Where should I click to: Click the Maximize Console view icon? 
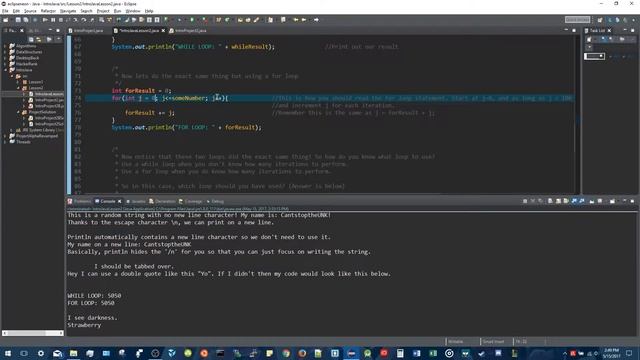[632, 201]
